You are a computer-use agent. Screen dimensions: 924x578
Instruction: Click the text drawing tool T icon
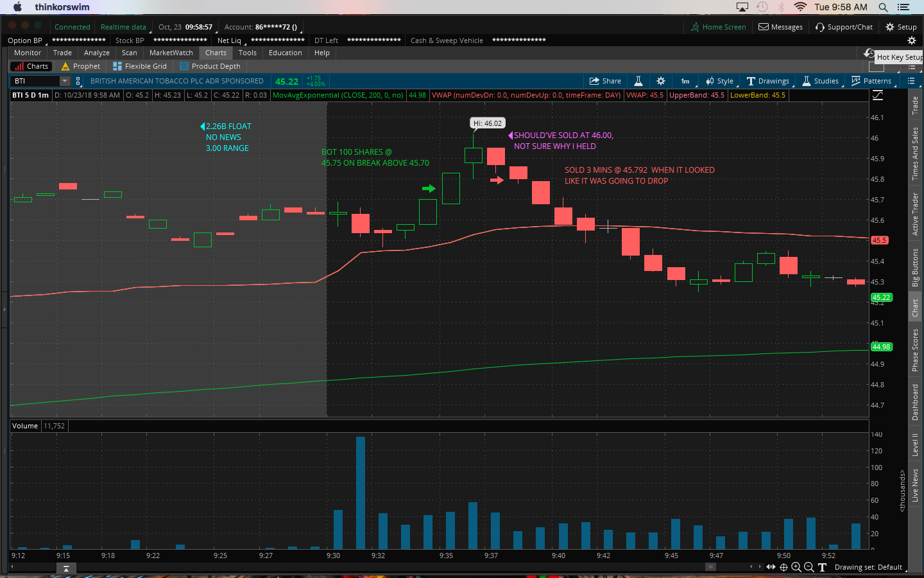(x=822, y=567)
